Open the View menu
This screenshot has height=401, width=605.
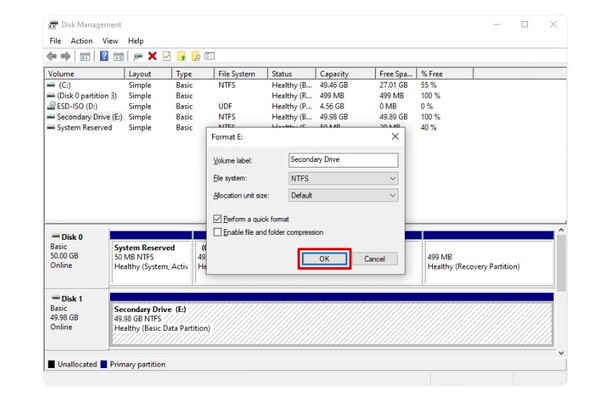[110, 41]
